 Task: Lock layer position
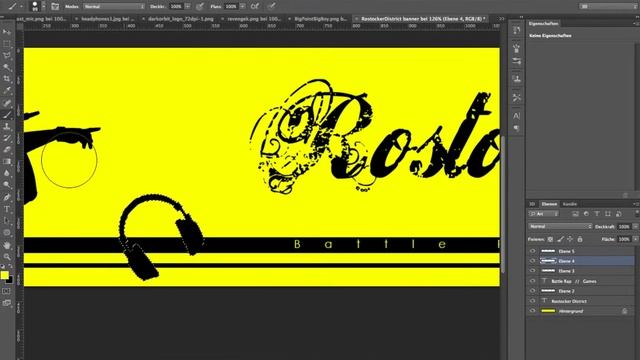click(x=570, y=239)
